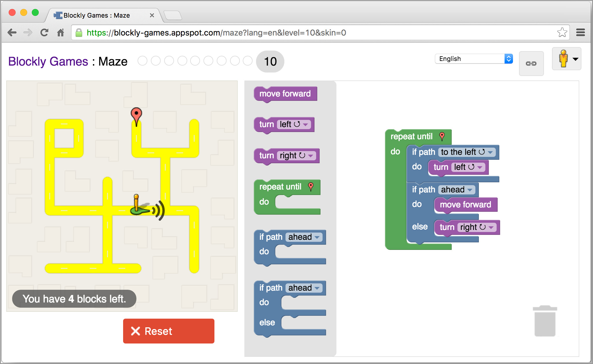Click goal marker on workspace repeat until block

coord(442,136)
